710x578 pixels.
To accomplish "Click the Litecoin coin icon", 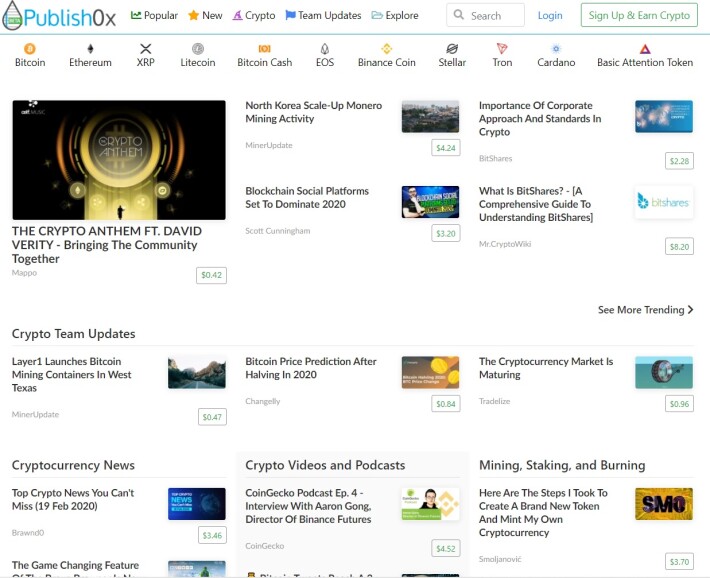I will point(198,48).
